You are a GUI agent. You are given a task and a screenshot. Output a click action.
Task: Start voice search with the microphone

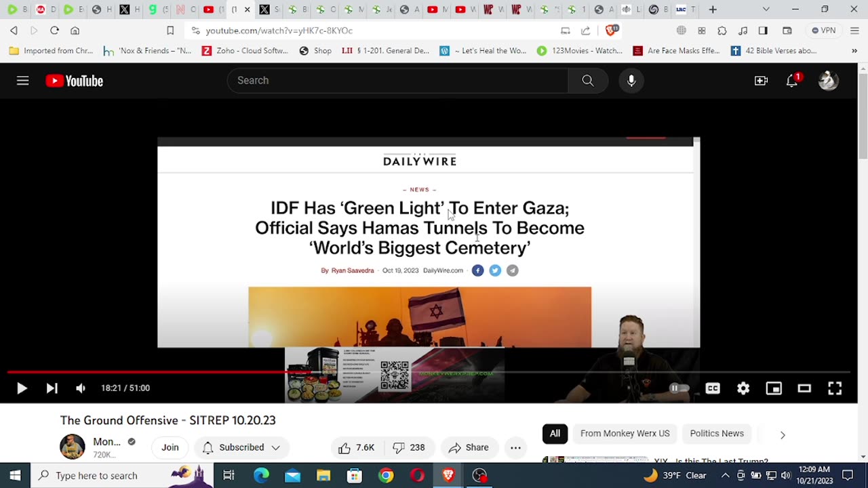[631, 81]
